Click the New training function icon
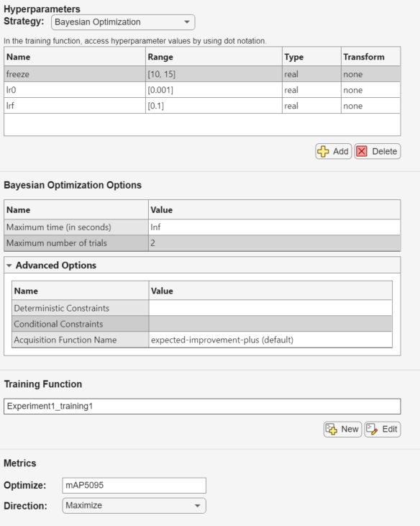 332,429
